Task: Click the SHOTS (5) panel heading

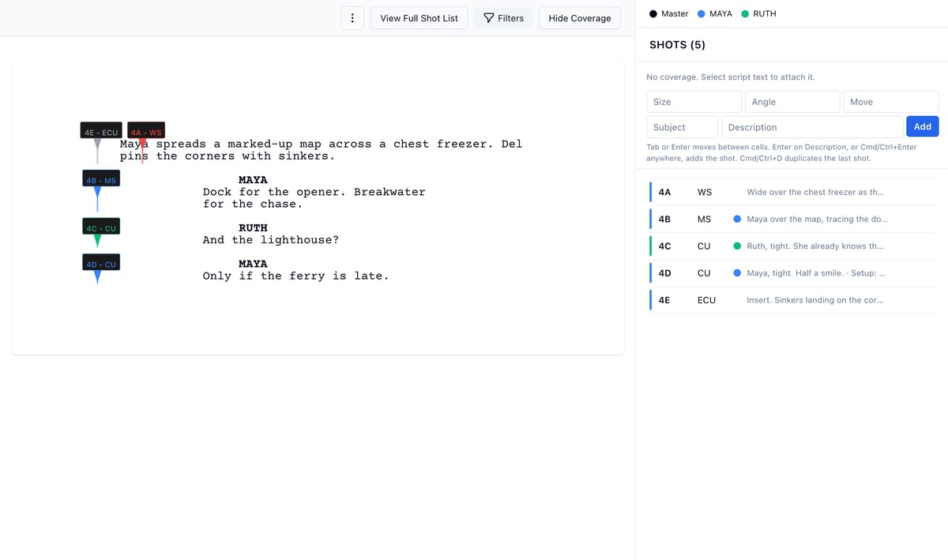Action: coord(677,45)
